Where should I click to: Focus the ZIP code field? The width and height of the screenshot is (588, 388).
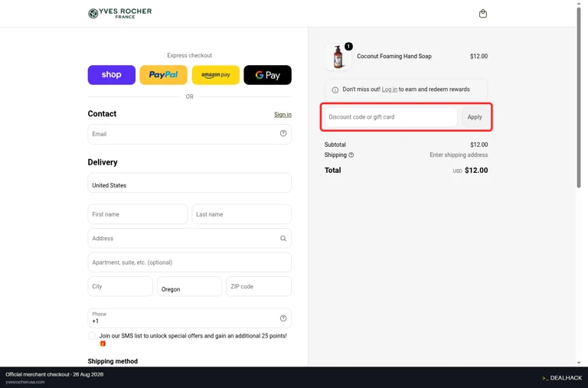[x=259, y=286]
